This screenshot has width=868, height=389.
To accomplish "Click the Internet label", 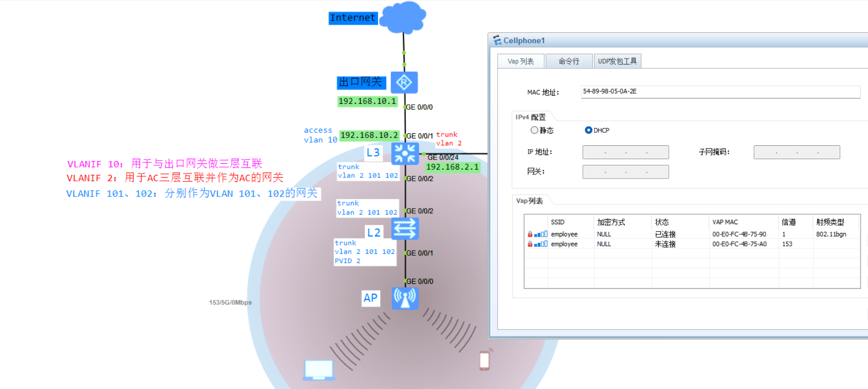I will coord(353,18).
